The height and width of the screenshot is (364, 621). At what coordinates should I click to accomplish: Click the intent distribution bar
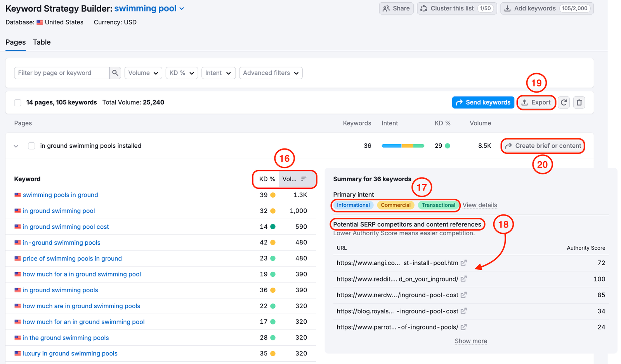pos(402,146)
